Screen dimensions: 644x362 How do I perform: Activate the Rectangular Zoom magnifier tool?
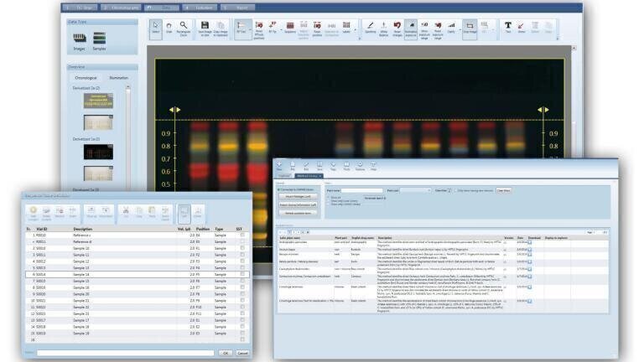point(183,28)
